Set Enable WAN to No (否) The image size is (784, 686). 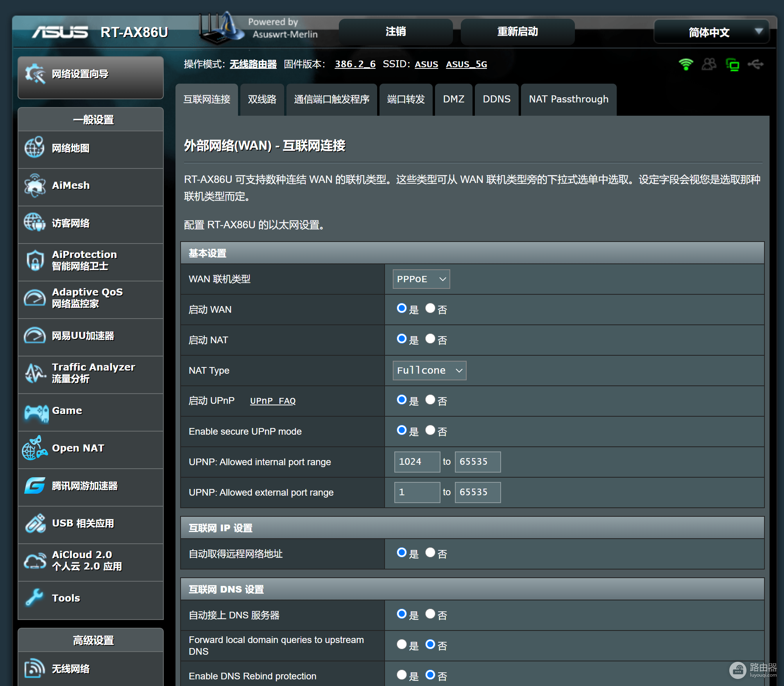tap(430, 308)
